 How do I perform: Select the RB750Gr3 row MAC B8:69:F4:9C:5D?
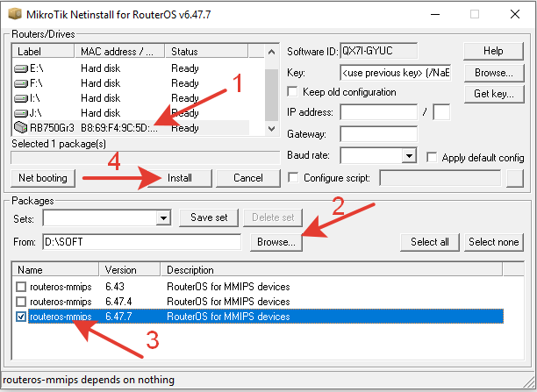tap(119, 128)
